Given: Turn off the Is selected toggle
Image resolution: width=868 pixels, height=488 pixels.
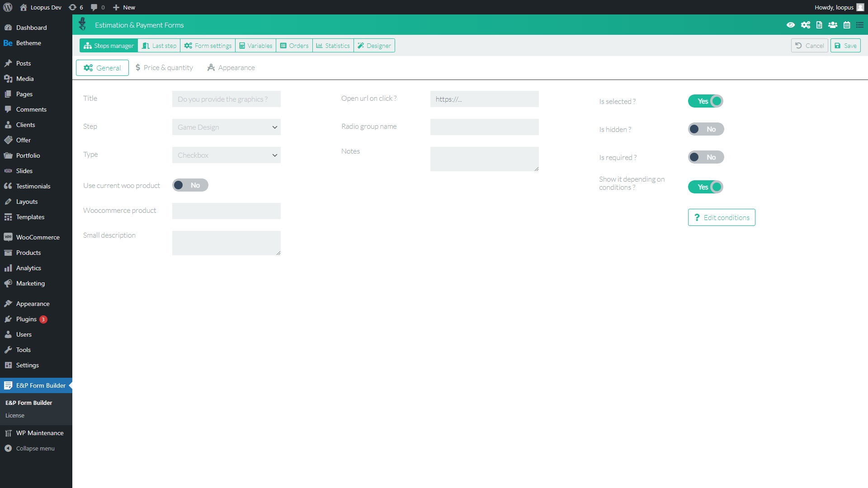Looking at the screenshot, I should [x=705, y=101].
